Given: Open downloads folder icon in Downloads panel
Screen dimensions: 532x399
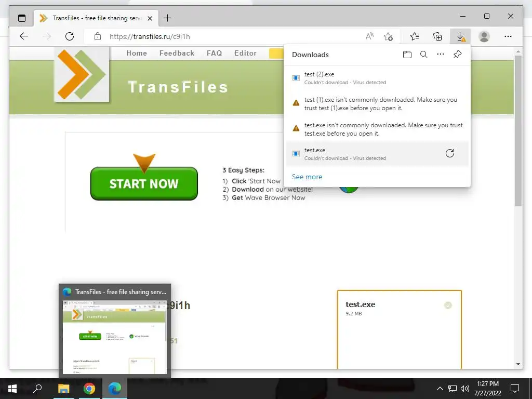Looking at the screenshot, I should [x=407, y=55].
